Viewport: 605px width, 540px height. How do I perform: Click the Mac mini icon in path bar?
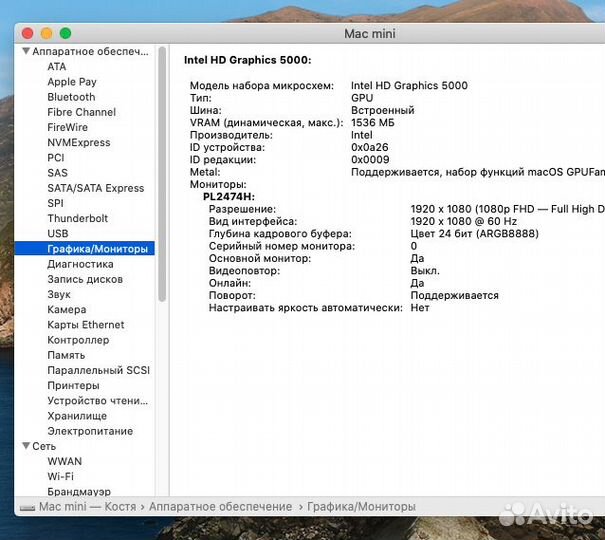pos(27,508)
